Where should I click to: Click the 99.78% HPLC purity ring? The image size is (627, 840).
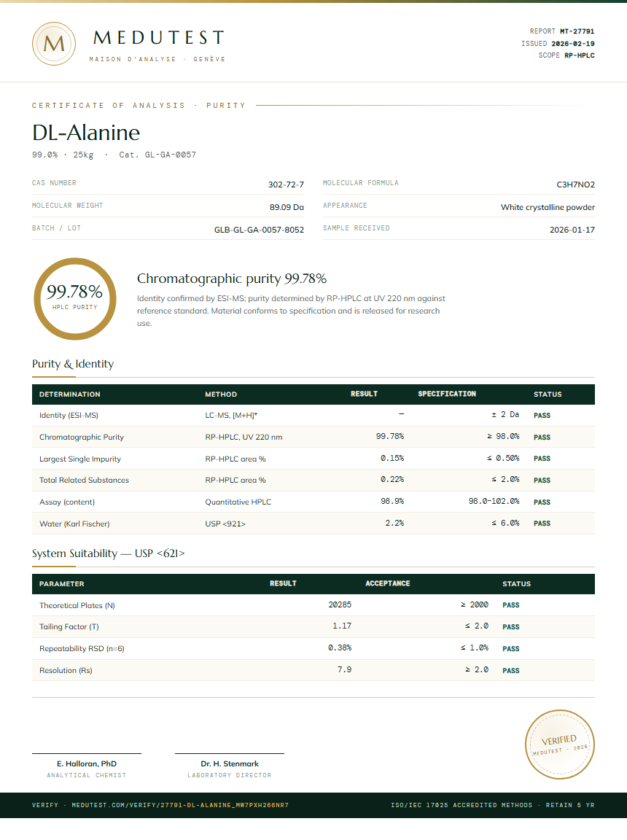click(75, 299)
